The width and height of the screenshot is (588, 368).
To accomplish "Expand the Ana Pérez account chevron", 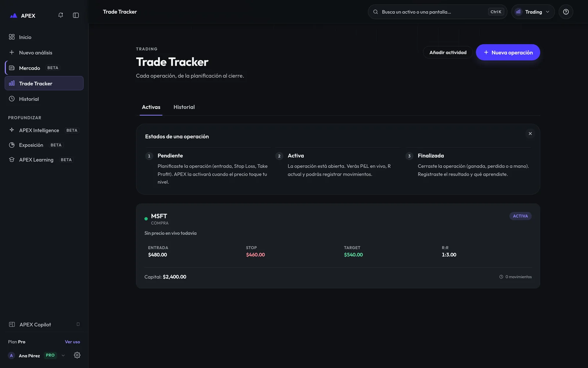I will [x=63, y=355].
